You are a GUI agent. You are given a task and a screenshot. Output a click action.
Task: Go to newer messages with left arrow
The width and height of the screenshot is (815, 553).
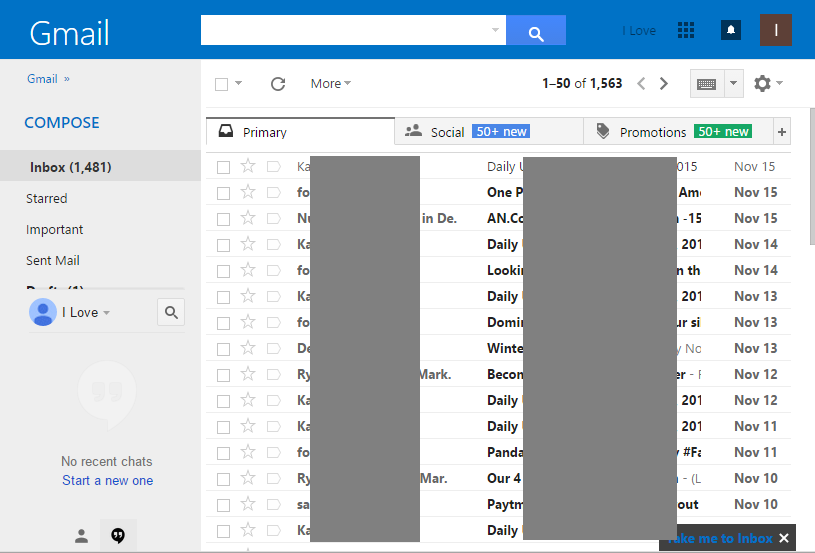641,84
